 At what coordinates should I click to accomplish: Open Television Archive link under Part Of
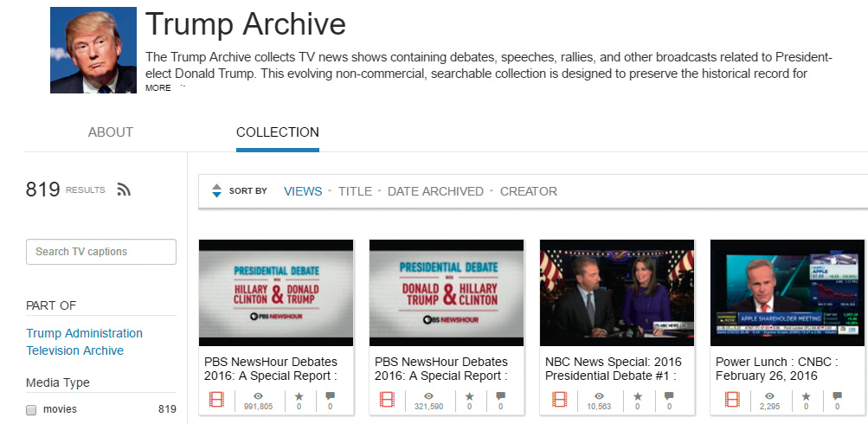pos(74,350)
